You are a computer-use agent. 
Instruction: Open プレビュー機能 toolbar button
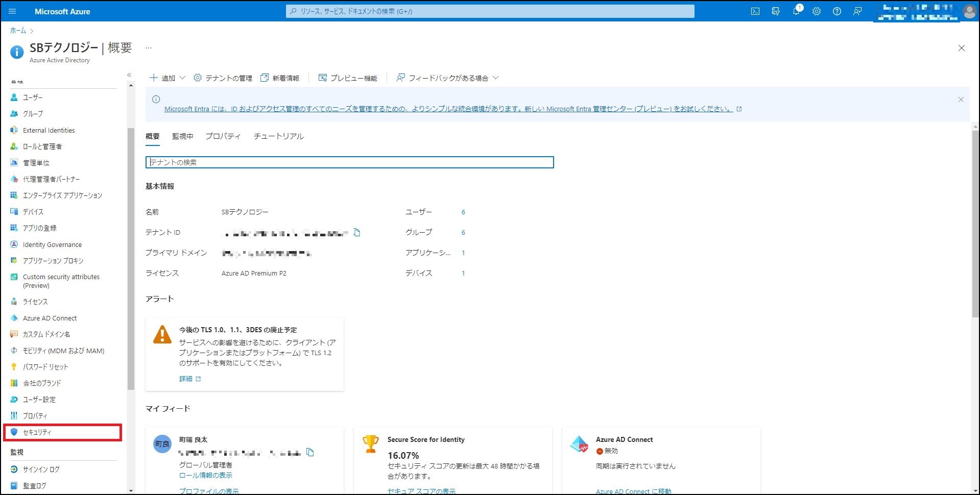(348, 78)
